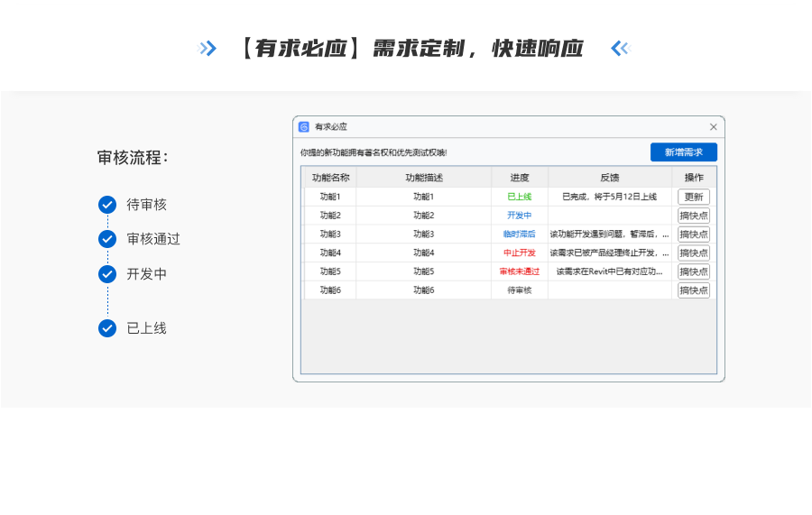Sort by the 功能名称 column header
This screenshot has height=515, width=812.
click(x=330, y=178)
